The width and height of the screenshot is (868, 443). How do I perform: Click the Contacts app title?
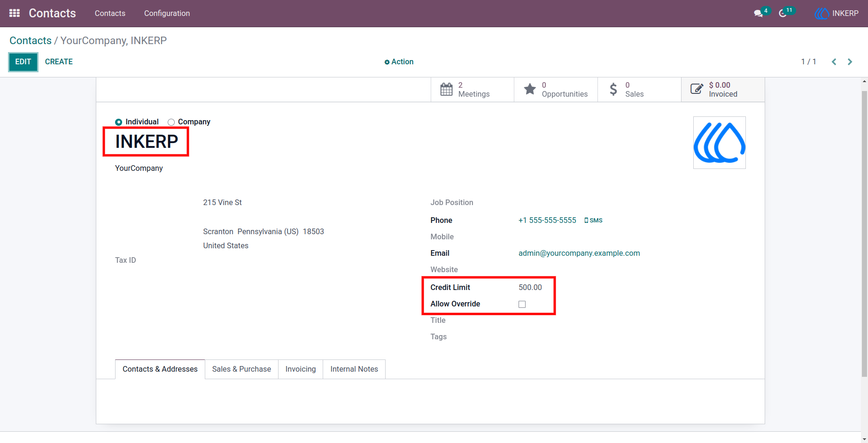point(52,13)
